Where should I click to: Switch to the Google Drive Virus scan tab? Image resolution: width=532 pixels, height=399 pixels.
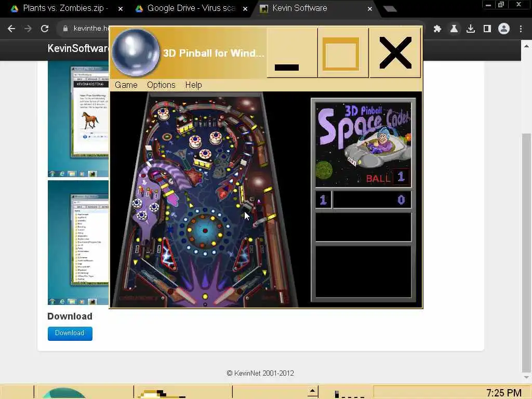point(191,8)
